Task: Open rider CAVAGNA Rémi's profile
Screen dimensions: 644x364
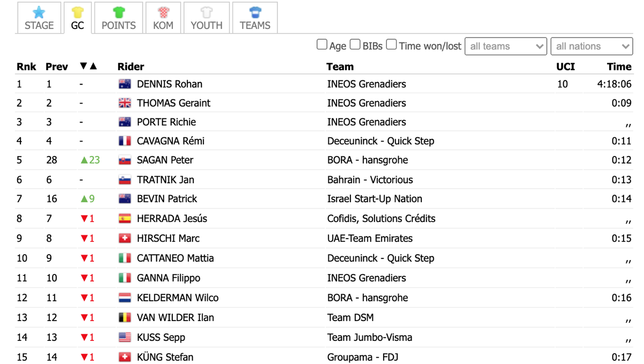Action: [x=171, y=141]
